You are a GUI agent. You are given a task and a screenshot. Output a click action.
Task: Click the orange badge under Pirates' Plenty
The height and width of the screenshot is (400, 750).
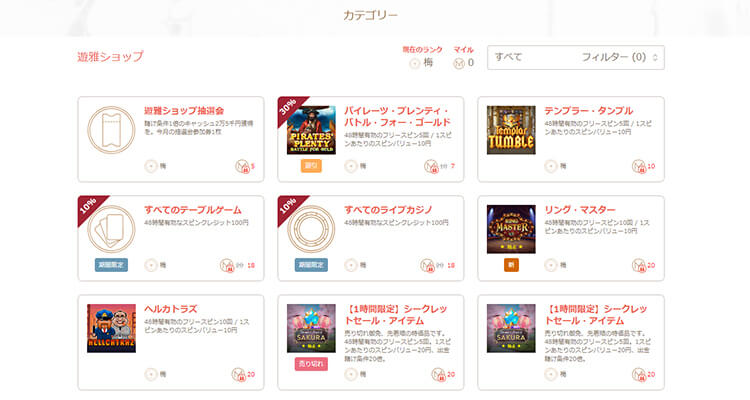coord(311,166)
